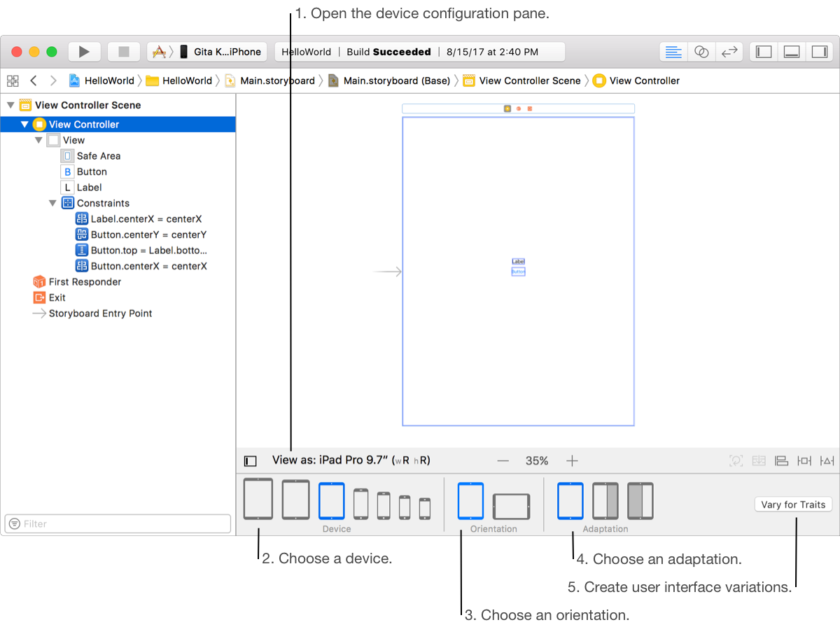Choose the selected blue iPad device icon
This screenshot has height=627, width=840.
point(332,501)
